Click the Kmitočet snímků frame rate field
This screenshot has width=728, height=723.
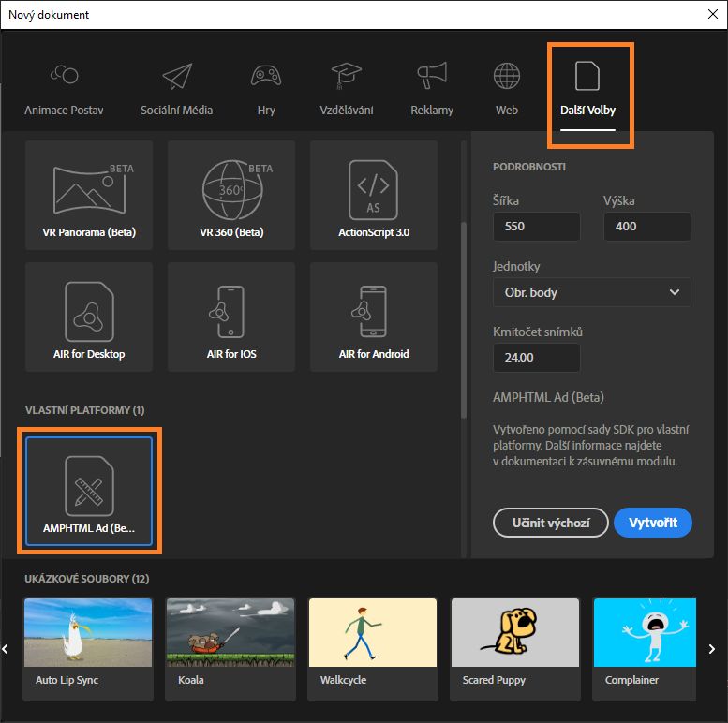pos(536,358)
